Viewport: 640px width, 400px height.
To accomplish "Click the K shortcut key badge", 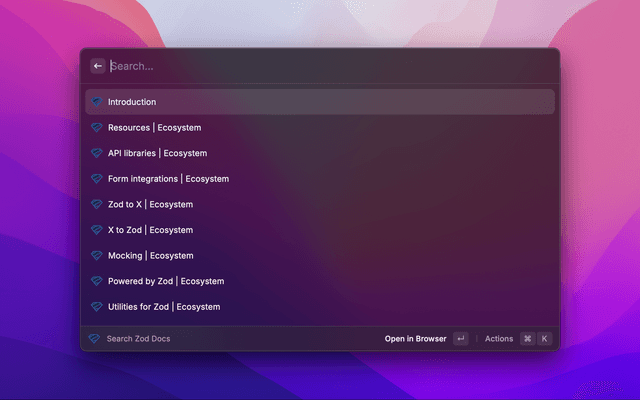I will [545, 339].
